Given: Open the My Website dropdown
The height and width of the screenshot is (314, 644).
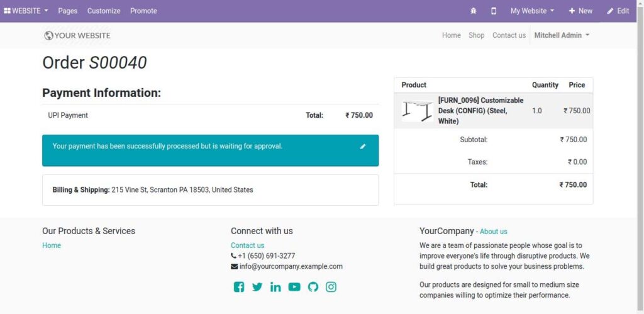Looking at the screenshot, I should click(x=532, y=11).
